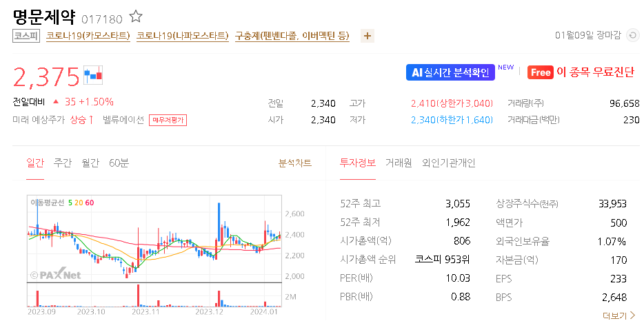Image resolution: width=644 pixels, height=332 pixels.
Task: Switch to the 월간 chart tab
Action: (90, 163)
